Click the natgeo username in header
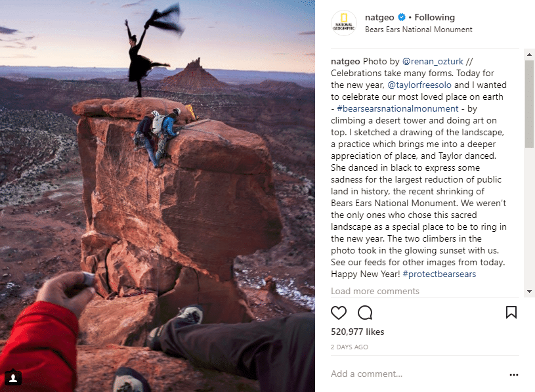This screenshot has width=535, height=392. pos(379,17)
